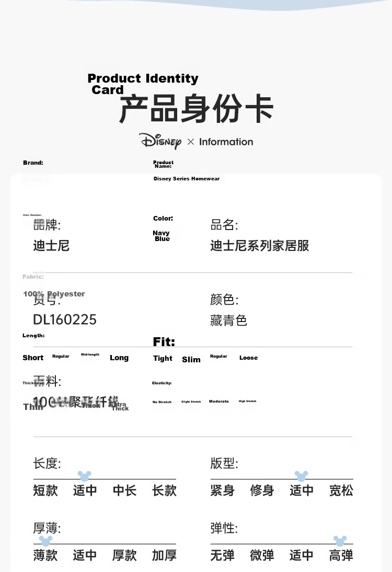Select the 无弹 elasticity option

tap(223, 555)
